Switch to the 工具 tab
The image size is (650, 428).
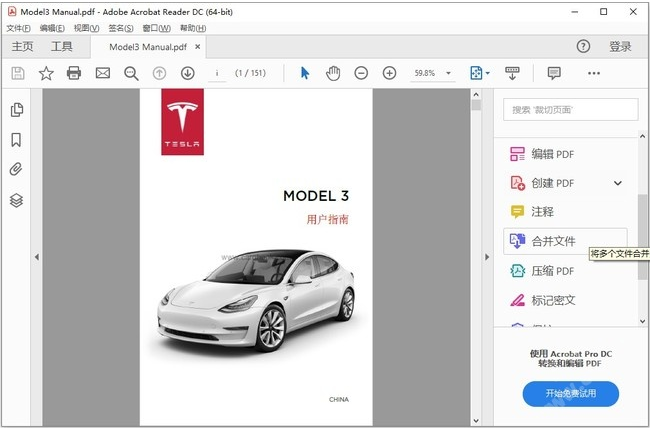(62, 47)
